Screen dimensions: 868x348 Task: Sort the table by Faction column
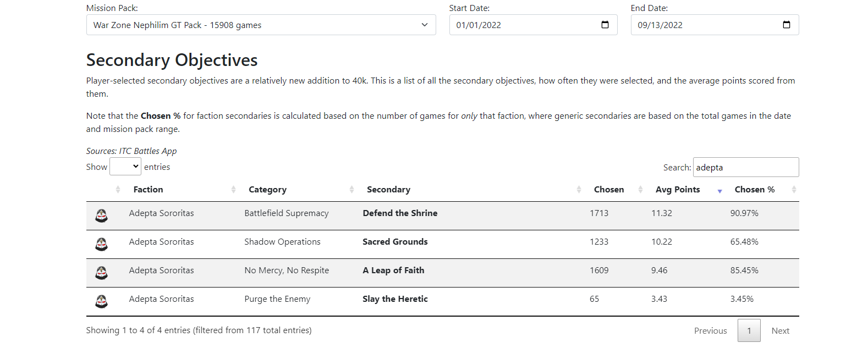tap(148, 190)
